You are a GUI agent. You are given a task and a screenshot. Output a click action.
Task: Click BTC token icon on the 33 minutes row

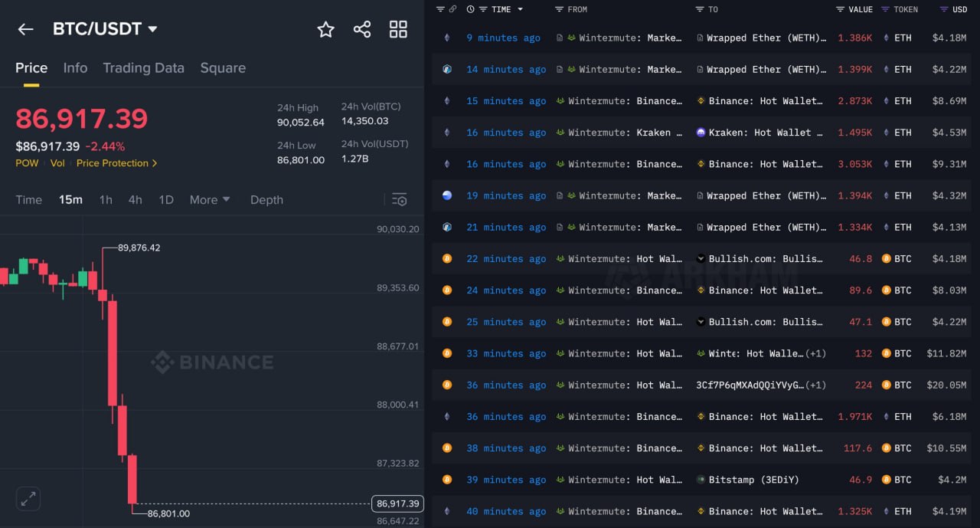pyautogui.click(x=887, y=353)
